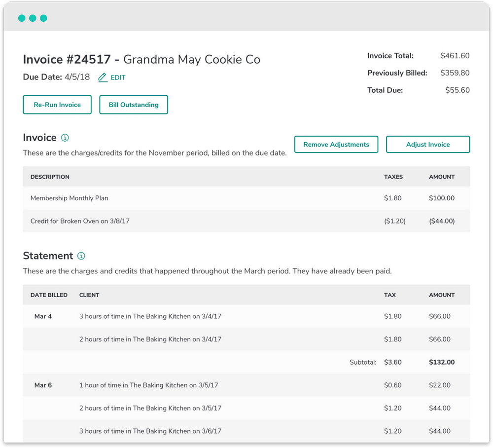Click the Bill Outstanding button

tap(134, 105)
